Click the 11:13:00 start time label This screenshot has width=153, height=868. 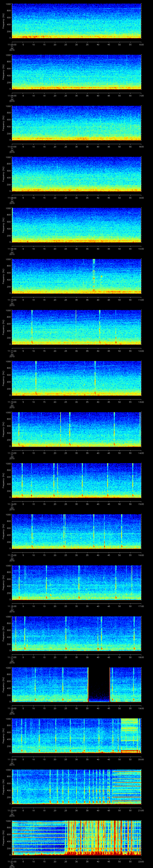click(12, 453)
